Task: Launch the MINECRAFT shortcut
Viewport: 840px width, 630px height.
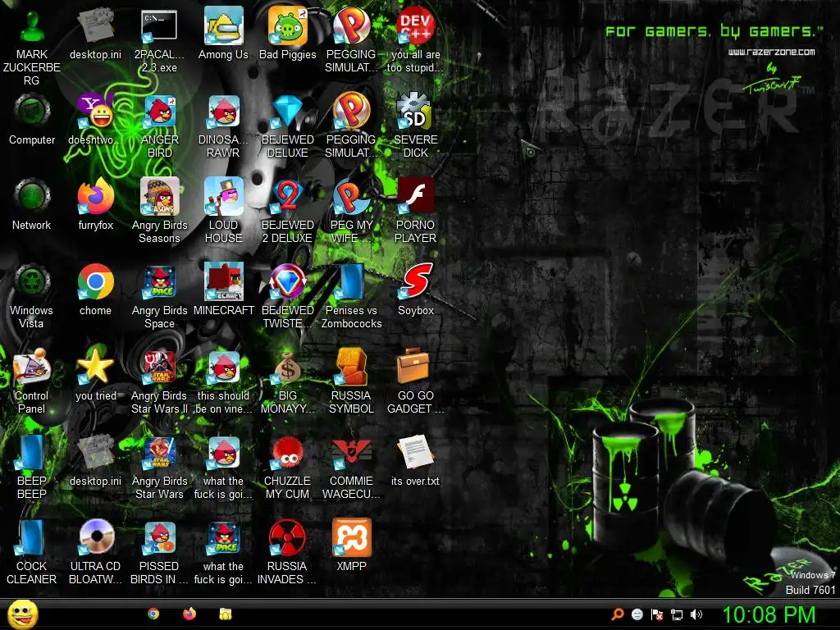Action: point(223,282)
